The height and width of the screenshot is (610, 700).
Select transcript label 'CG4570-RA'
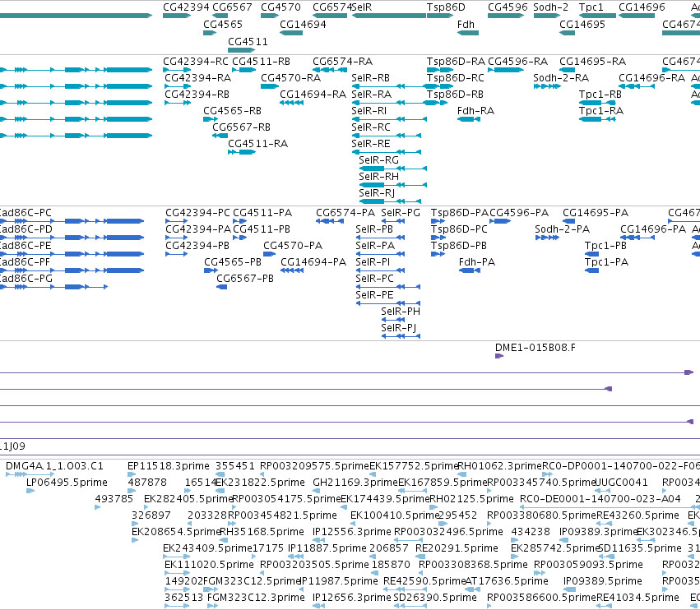(x=290, y=77)
